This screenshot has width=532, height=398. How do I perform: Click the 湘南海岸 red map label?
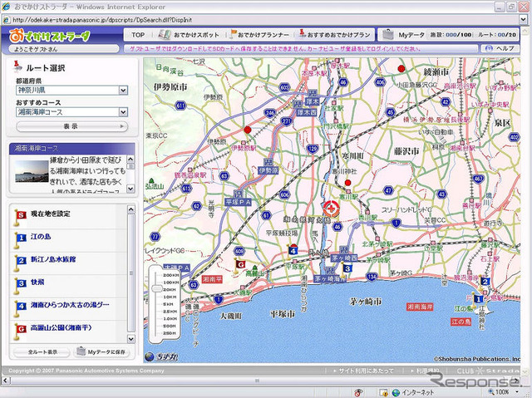(420, 307)
